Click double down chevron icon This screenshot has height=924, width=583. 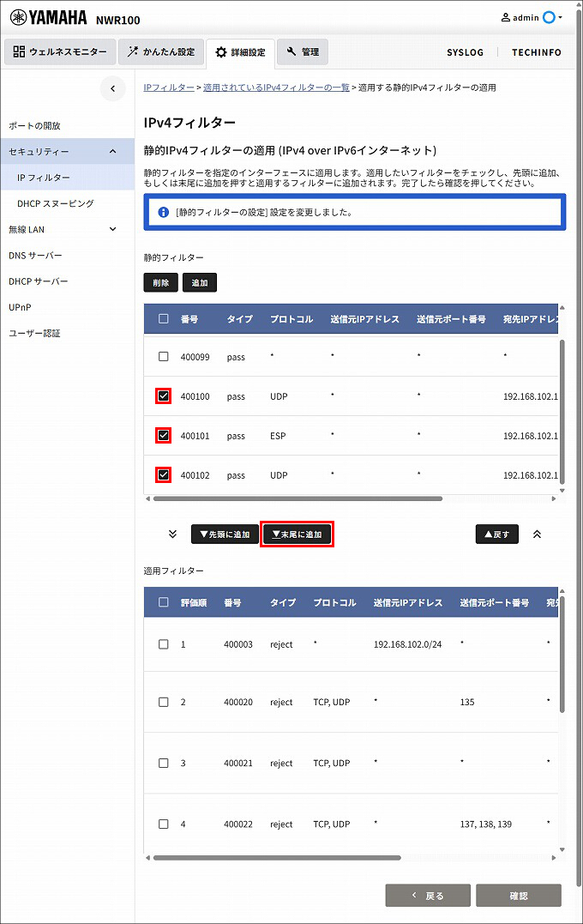pos(172,534)
